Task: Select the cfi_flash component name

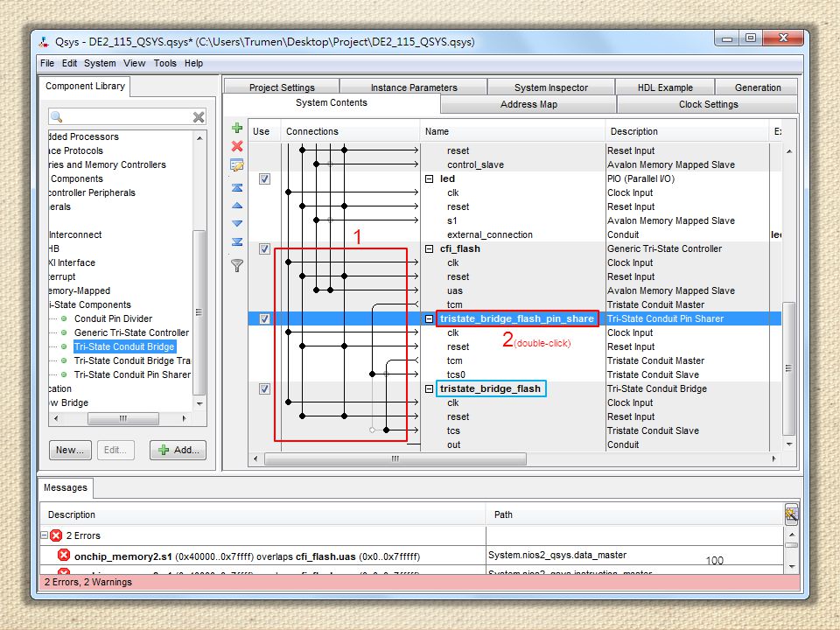Action: pos(460,249)
